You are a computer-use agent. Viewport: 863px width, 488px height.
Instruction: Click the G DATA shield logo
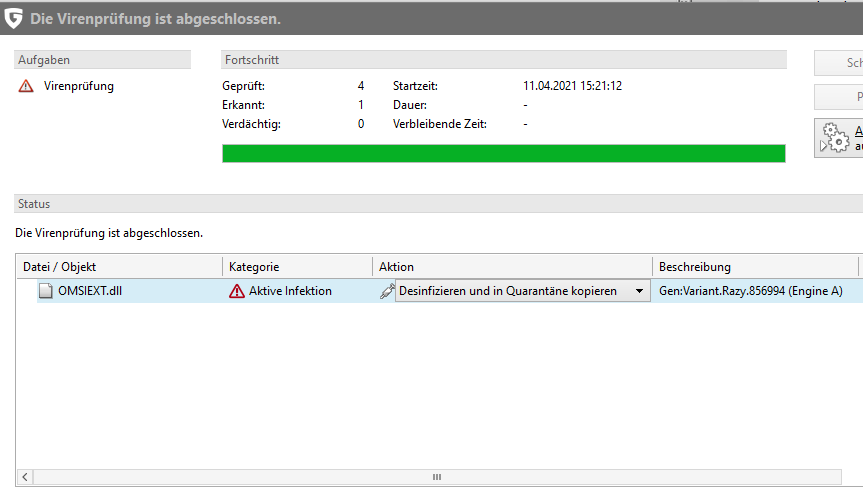pyautogui.click(x=14, y=19)
